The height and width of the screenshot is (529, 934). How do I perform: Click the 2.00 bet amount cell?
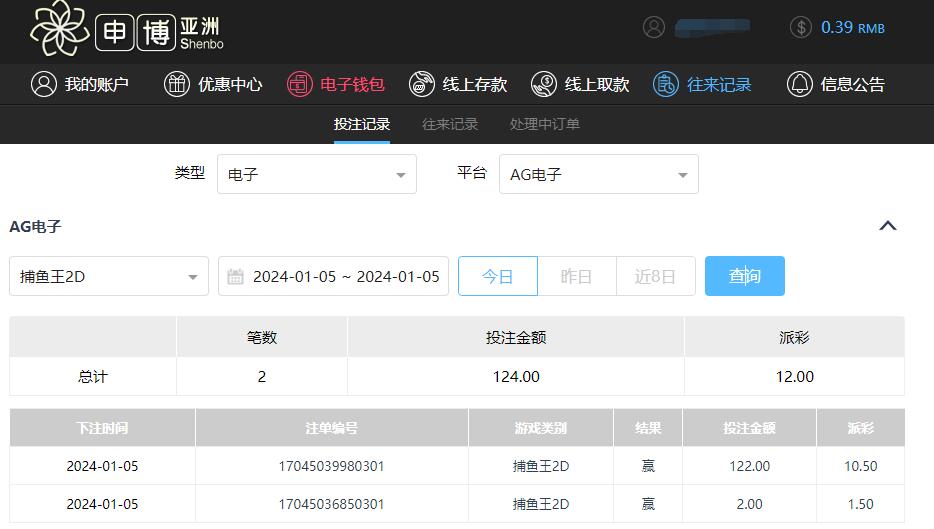pyautogui.click(x=749, y=504)
